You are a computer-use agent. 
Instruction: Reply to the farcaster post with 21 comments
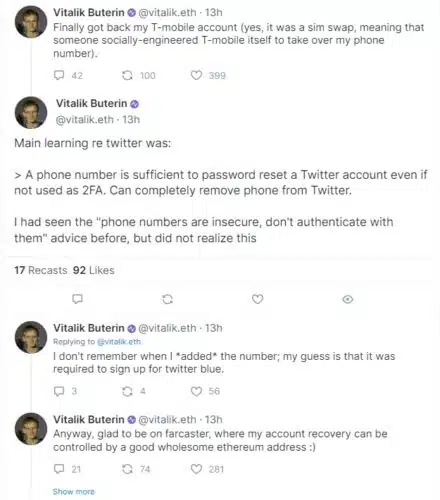[59, 469]
